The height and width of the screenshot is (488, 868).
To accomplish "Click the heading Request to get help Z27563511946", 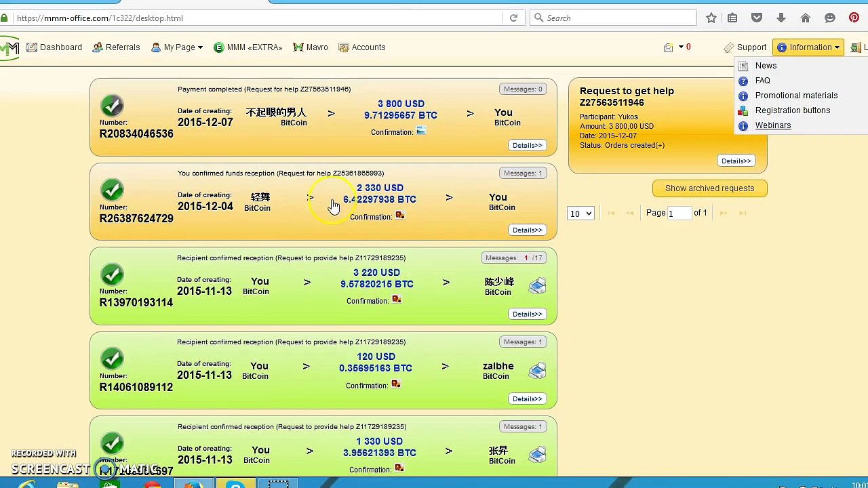I will tap(627, 97).
